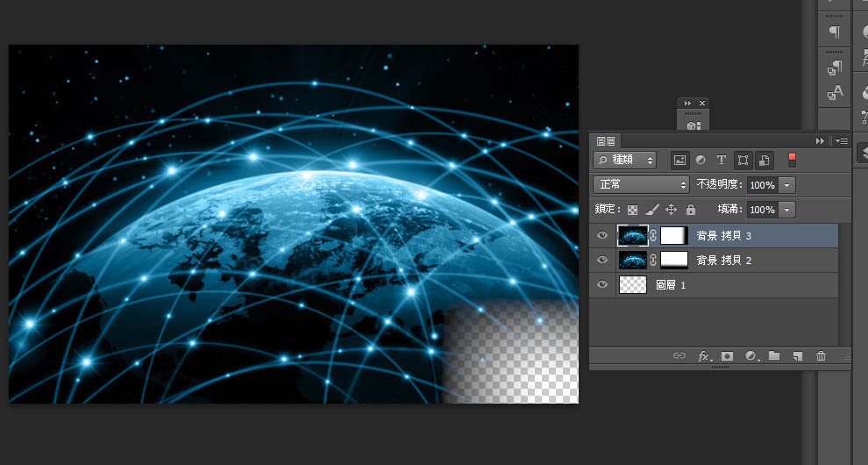
Task: Filter layers by shape layers
Action: 743,161
